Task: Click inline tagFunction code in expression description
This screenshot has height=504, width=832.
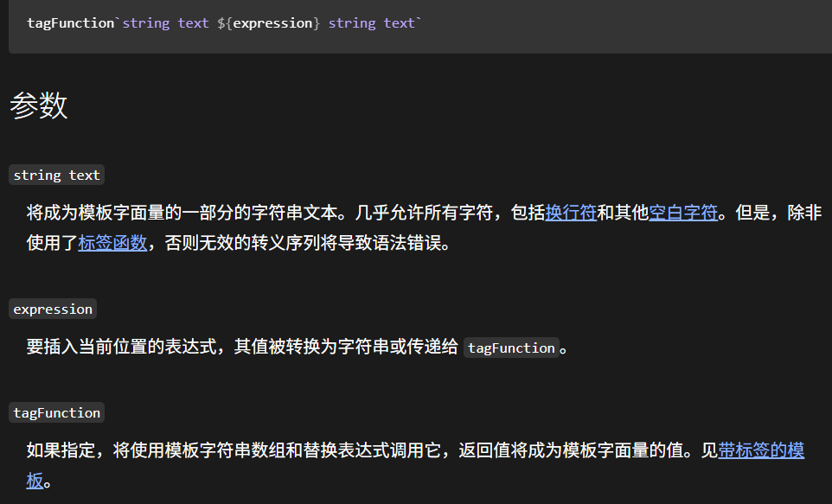Action: pyautogui.click(x=511, y=348)
